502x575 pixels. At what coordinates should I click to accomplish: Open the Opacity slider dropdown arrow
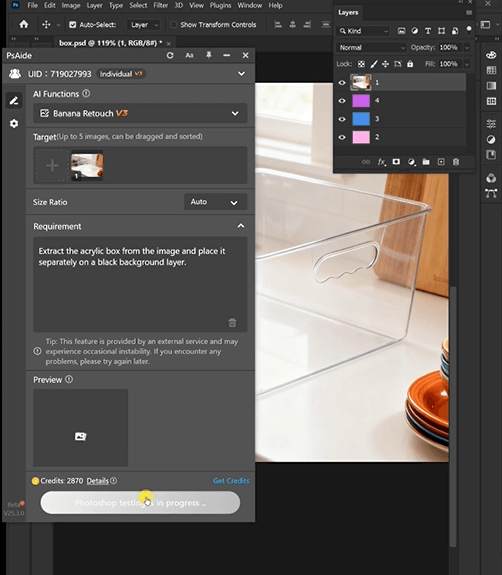click(467, 48)
